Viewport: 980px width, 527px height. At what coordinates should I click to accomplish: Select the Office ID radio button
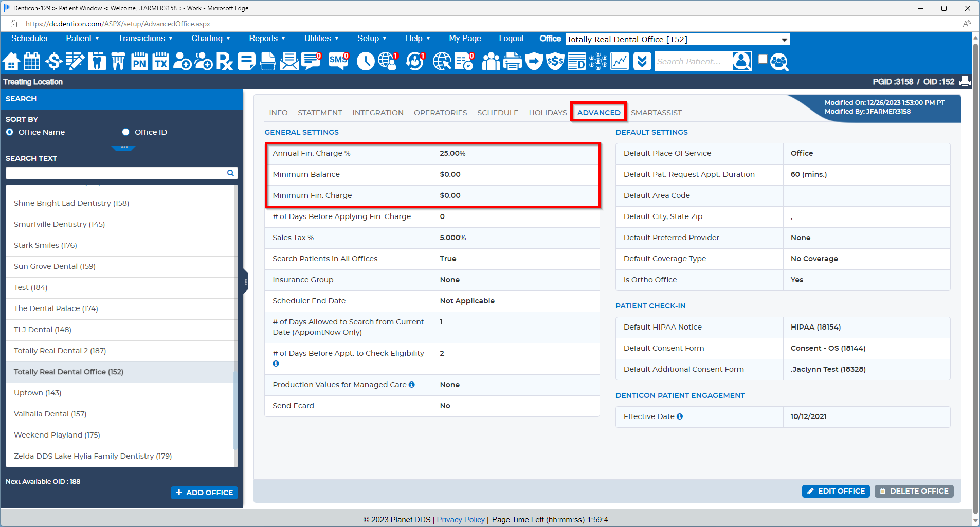click(x=125, y=132)
